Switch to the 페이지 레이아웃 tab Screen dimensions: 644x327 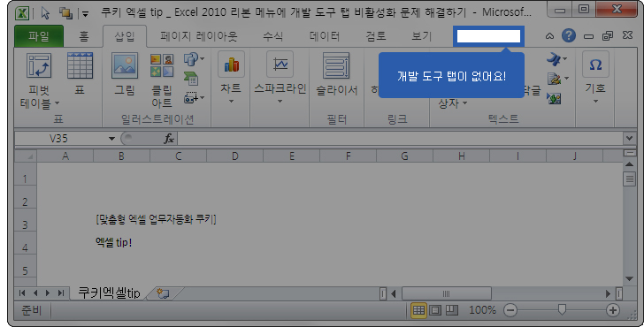199,36
